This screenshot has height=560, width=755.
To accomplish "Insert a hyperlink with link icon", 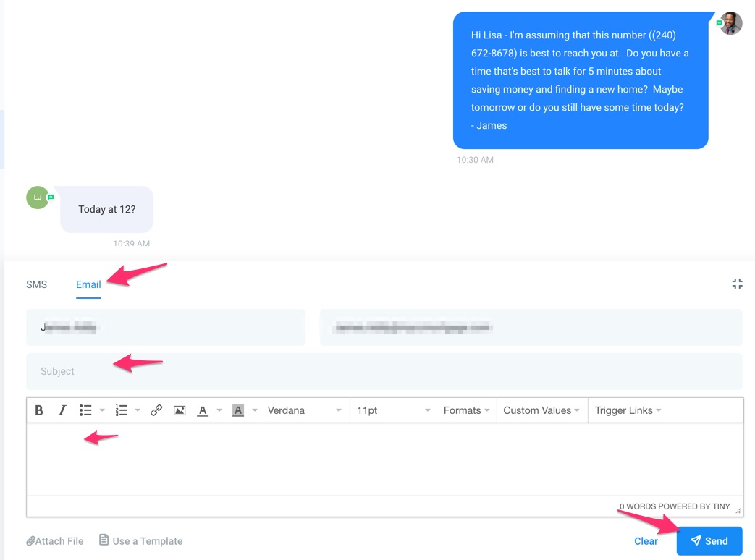I will tap(156, 410).
